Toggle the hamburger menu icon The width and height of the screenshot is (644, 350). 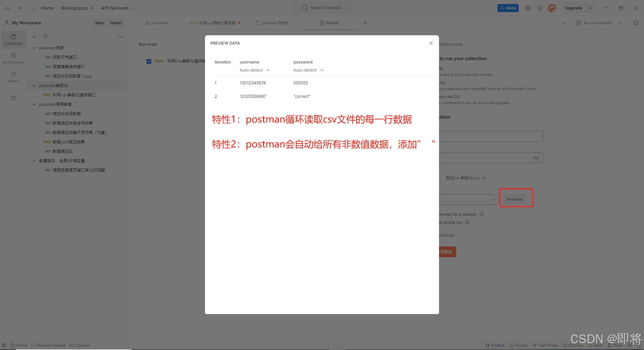(8, 8)
